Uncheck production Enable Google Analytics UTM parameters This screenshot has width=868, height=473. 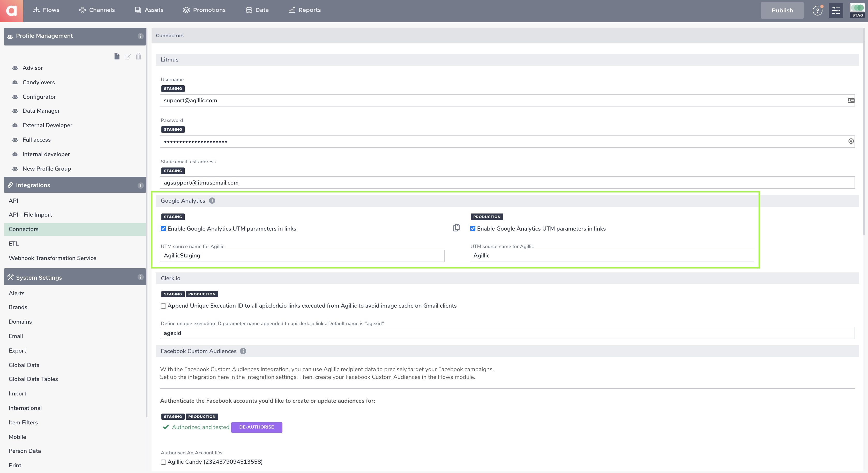click(x=473, y=228)
